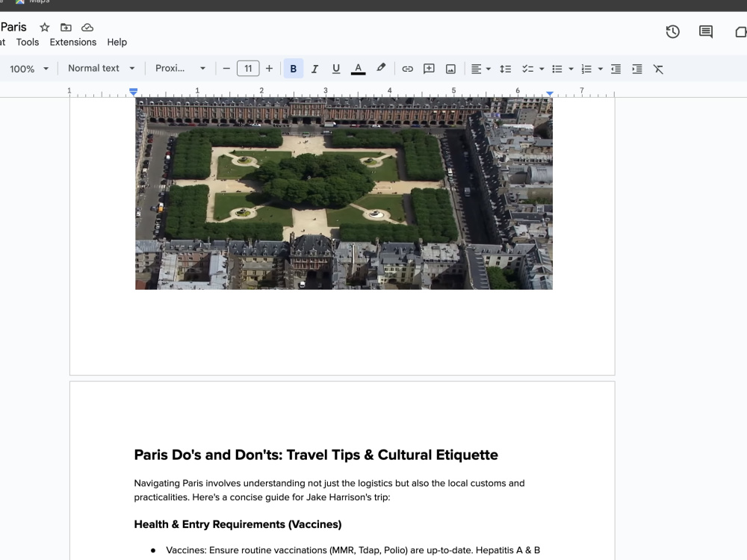Open the Help menu
Image resolution: width=747 pixels, height=560 pixels.
click(x=117, y=42)
